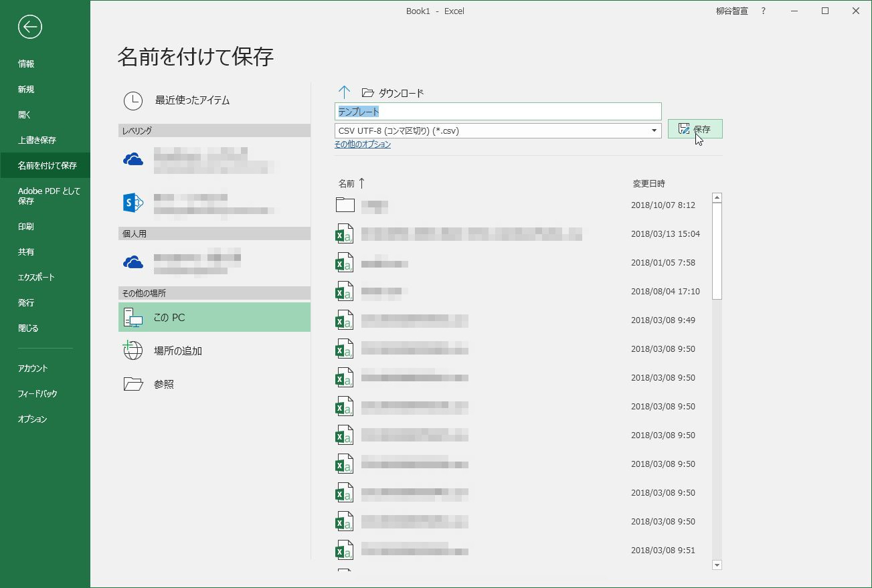Choose the OneDrive cloud under 個人用
872x588 pixels.
click(133, 262)
